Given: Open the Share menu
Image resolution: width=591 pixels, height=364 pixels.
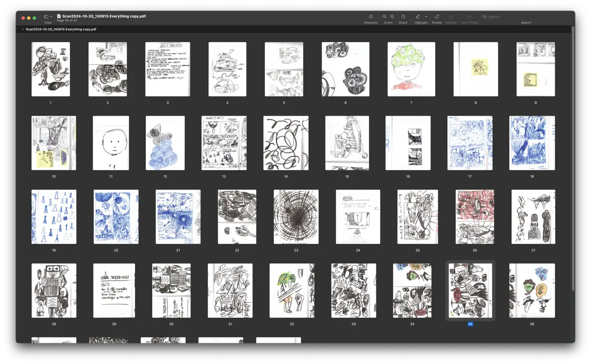Looking at the screenshot, I should click(x=403, y=17).
